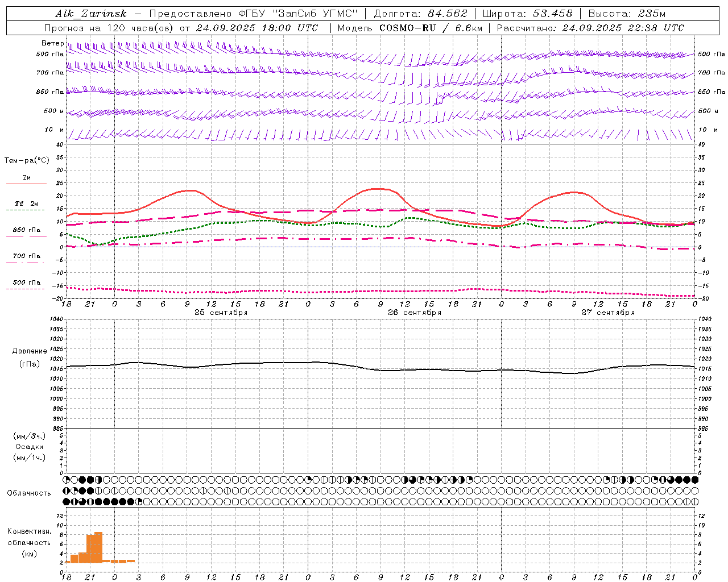
Task: Select the Td 2м dew point legend entry
Action: [27, 203]
